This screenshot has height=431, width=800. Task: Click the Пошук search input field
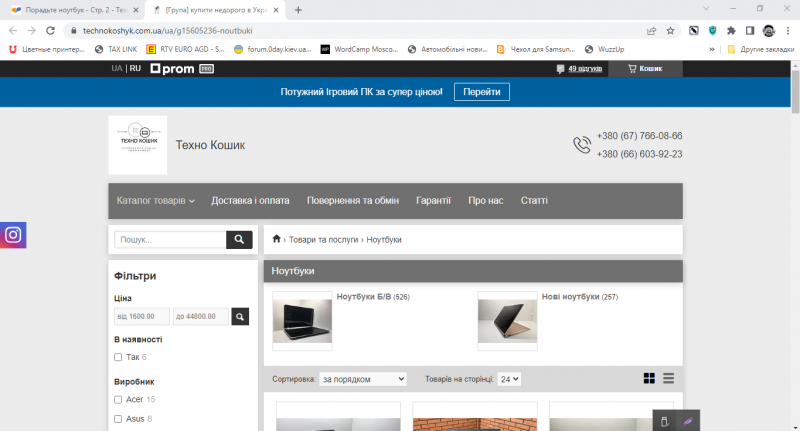coord(170,239)
